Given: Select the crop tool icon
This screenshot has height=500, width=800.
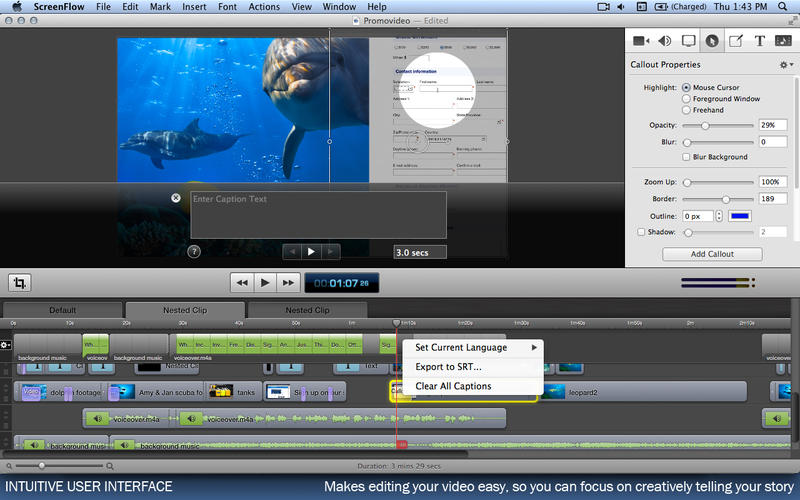Looking at the screenshot, I should [x=21, y=283].
